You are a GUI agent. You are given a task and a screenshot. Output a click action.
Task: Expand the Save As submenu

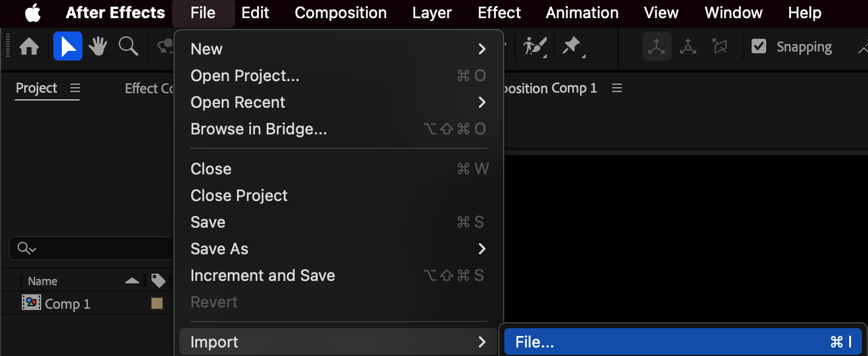[x=338, y=249]
